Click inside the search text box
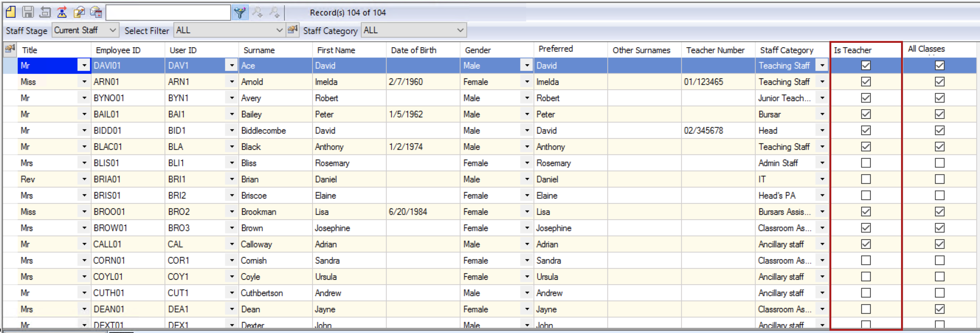This screenshot has width=980, height=333. (169, 12)
